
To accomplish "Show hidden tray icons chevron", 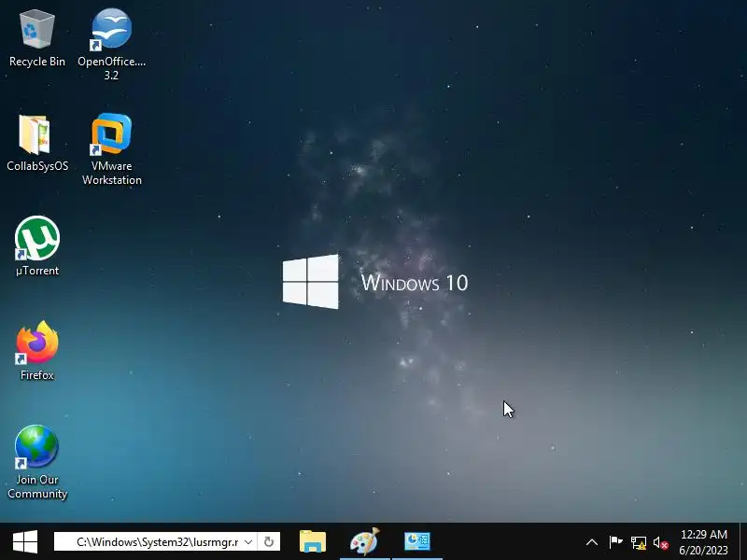I will (592, 542).
